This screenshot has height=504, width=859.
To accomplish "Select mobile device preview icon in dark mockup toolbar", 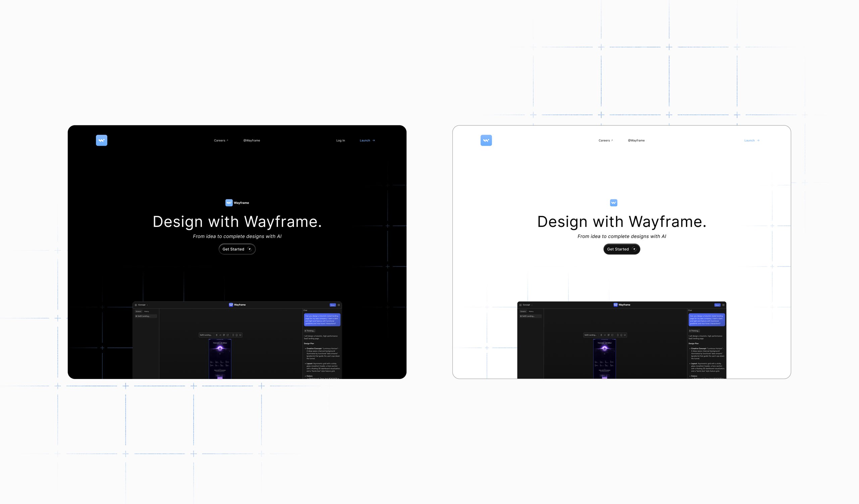I will click(x=233, y=335).
